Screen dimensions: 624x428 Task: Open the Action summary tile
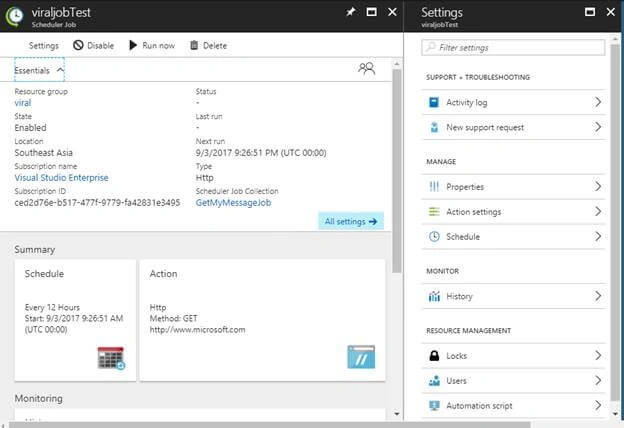pyautogui.click(x=263, y=321)
